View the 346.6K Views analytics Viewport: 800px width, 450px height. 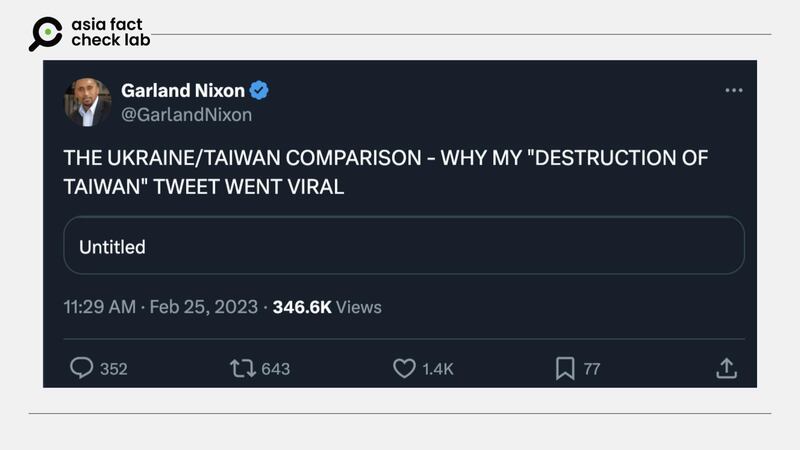[326, 307]
